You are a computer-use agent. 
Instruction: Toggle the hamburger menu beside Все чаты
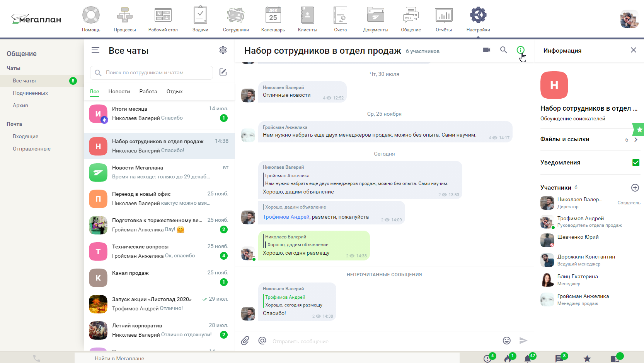(95, 50)
